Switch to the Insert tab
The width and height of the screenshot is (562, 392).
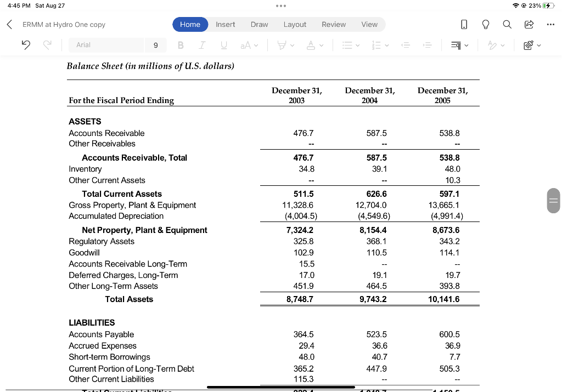point(226,24)
